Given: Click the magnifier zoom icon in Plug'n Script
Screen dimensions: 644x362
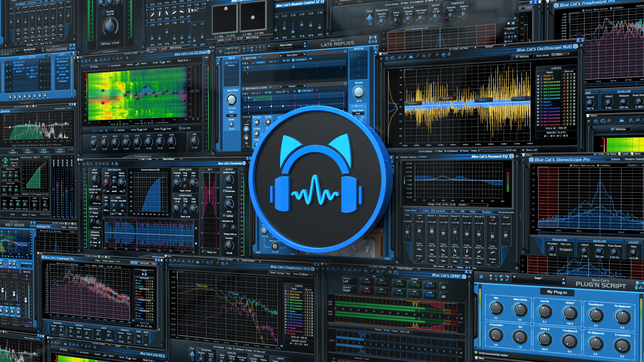Looking at the screenshot, I should (501, 280).
